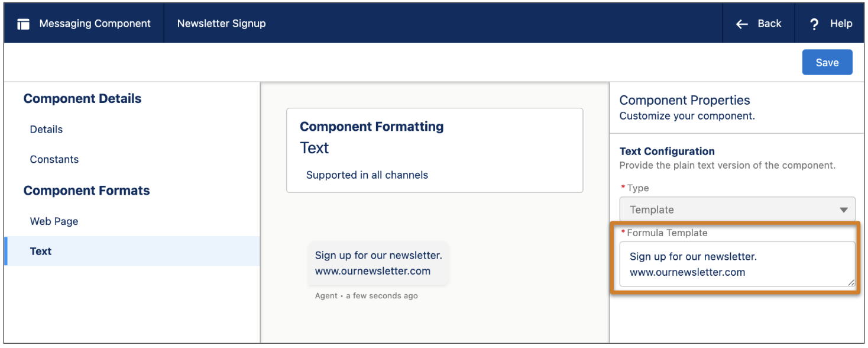
Task: Click the back arrow icon in the header
Action: (x=741, y=23)
